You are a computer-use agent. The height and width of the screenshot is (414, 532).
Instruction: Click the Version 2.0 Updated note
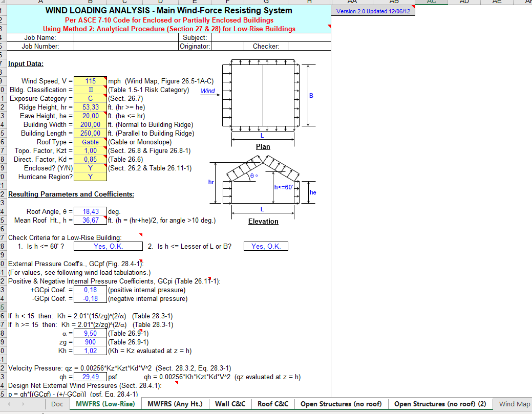[374, 11]
